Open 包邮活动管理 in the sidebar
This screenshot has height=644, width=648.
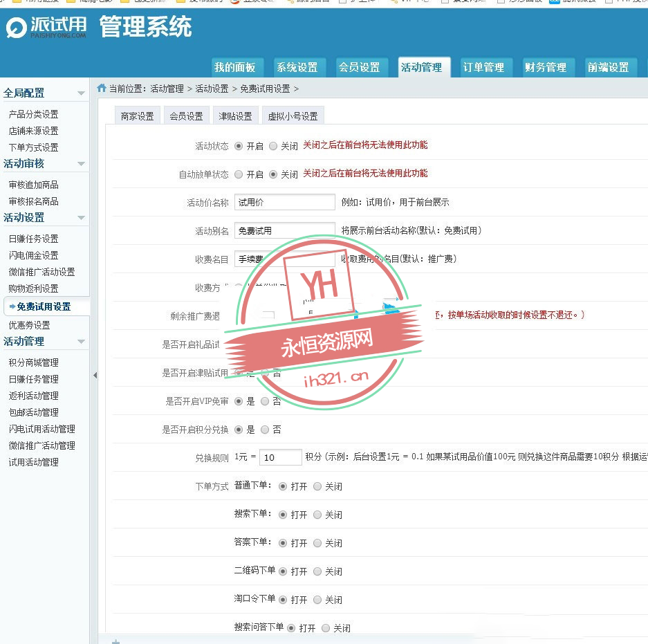coord(33,412)
